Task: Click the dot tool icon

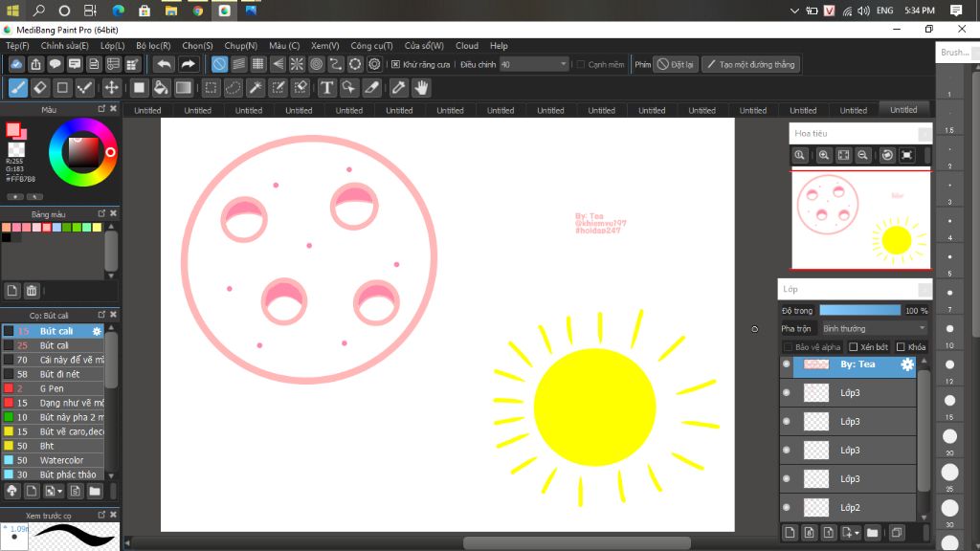Action: click(x=84, y=88)
